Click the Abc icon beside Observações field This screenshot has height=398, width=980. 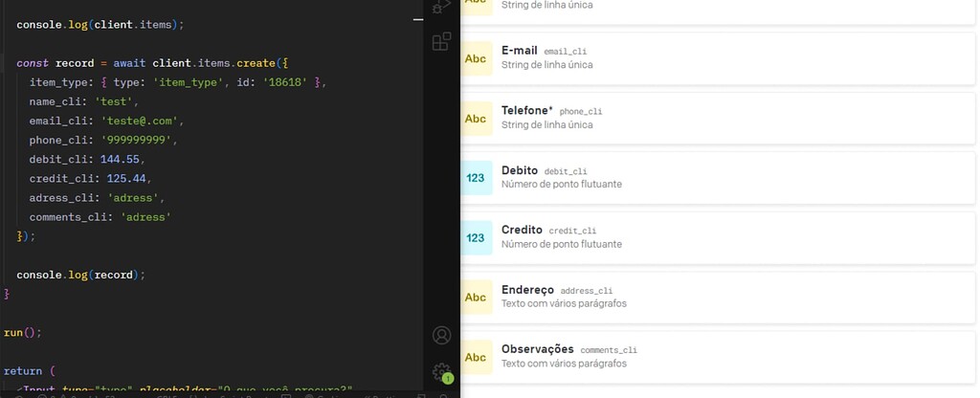pyautogui.click(x=476, y=357)
